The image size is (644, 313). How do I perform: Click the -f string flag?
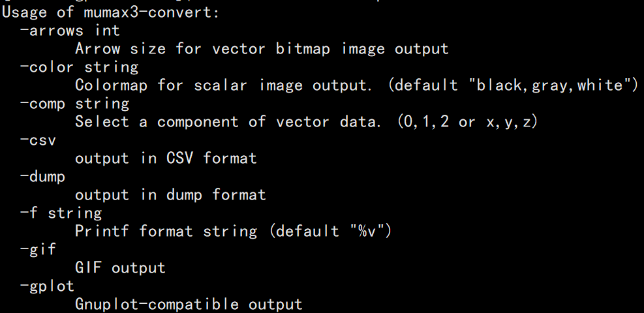[x=61, y=213]
